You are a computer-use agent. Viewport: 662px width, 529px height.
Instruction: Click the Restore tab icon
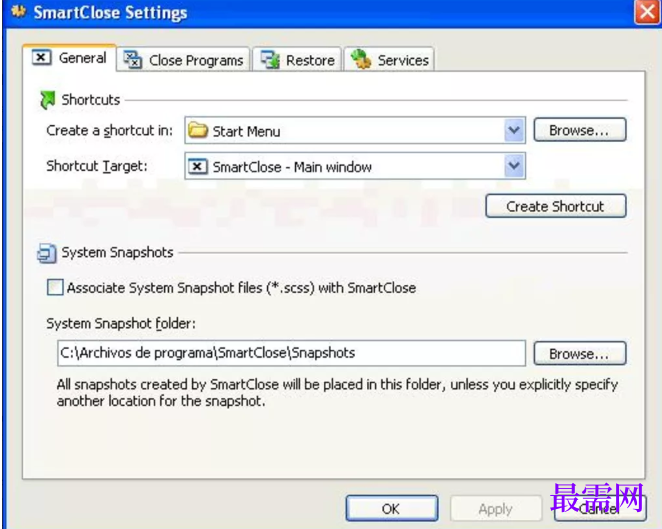click(x=270, y=60)
